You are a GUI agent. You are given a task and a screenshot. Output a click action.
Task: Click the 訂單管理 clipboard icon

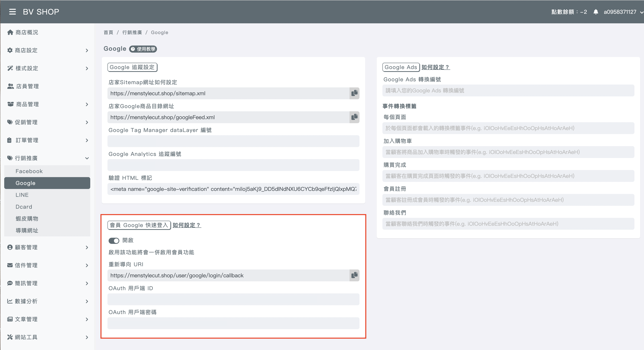click(10, 140)
